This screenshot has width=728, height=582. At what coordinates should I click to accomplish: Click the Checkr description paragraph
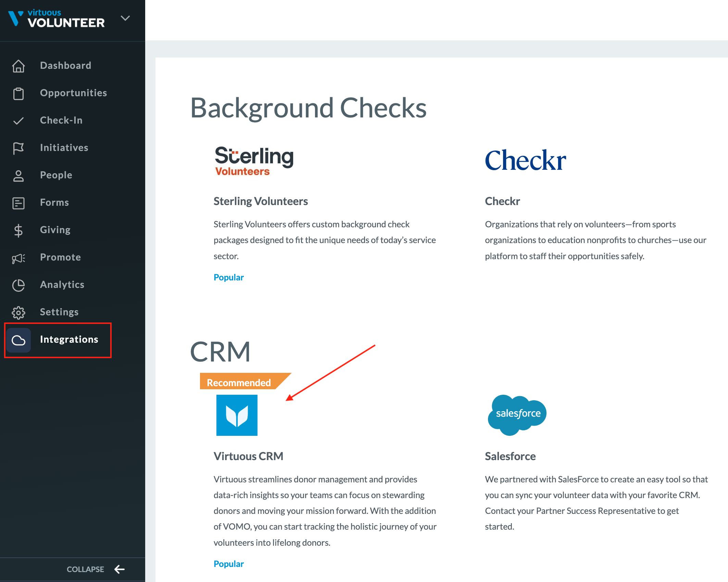click(595, 240)
